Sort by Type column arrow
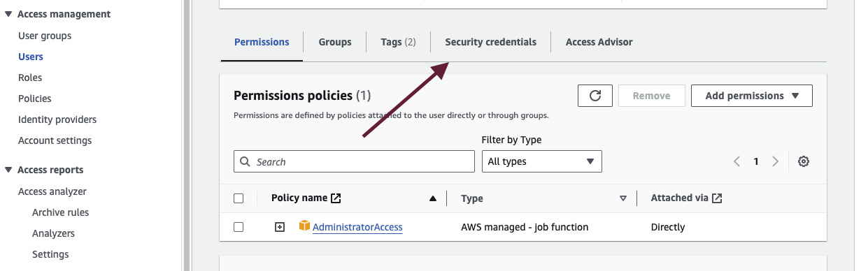This screenshot has height=271, width=868. click(623, 198)
